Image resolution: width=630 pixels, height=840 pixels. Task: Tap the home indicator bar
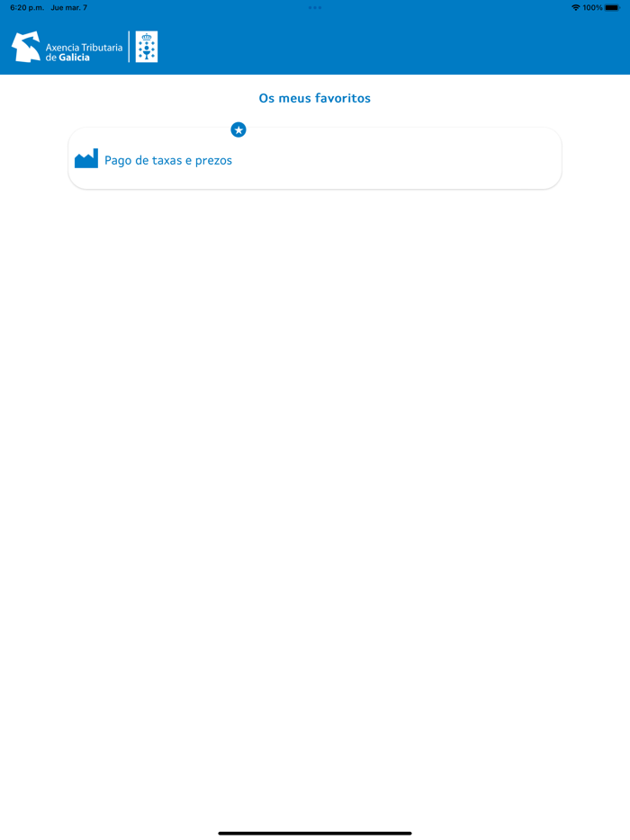[x=315, y=833]
